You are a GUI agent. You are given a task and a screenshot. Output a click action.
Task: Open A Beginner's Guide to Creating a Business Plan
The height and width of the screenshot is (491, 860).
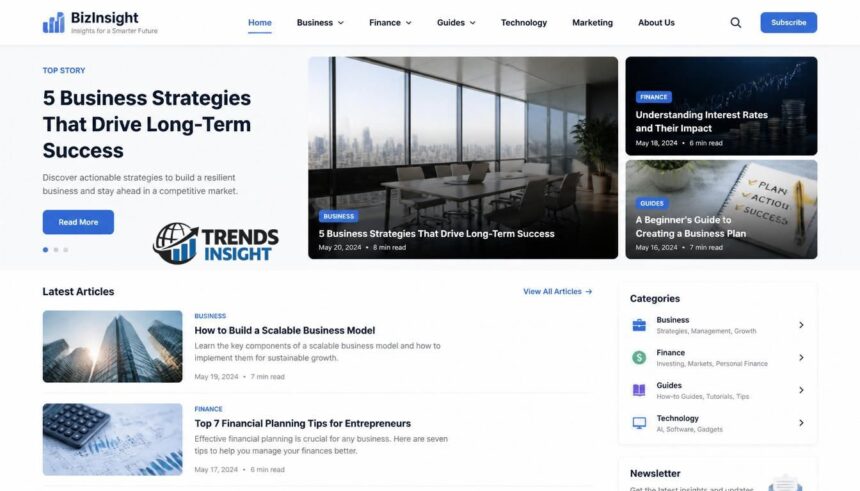click(691, 227)
